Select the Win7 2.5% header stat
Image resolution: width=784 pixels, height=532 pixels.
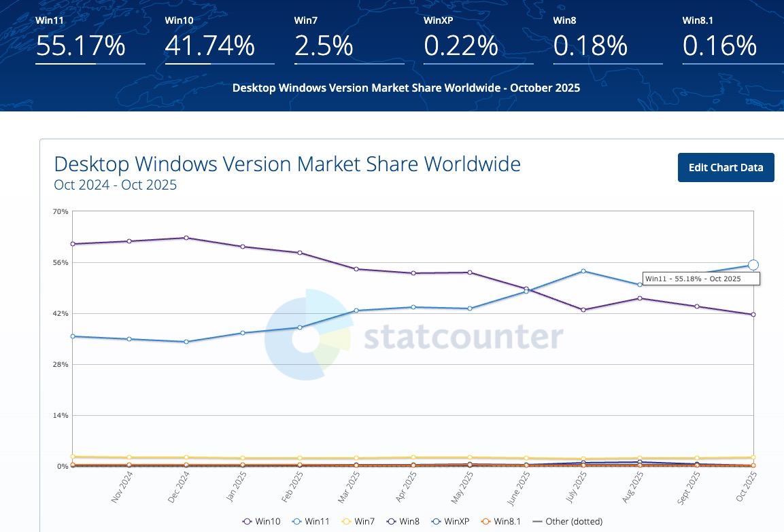point(324,46)
